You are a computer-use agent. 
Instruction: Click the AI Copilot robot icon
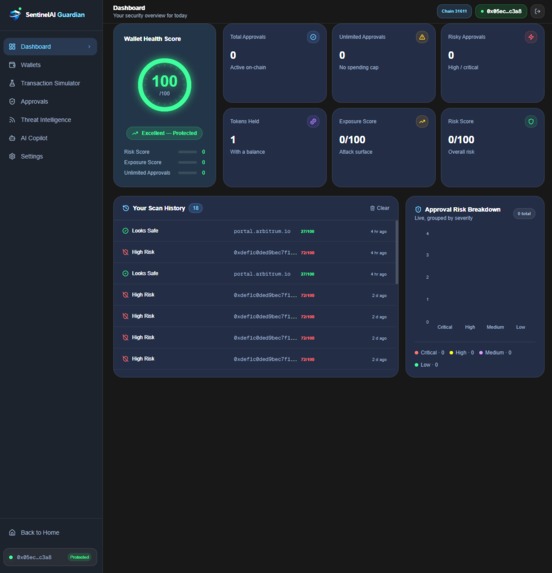coord(12,138)
